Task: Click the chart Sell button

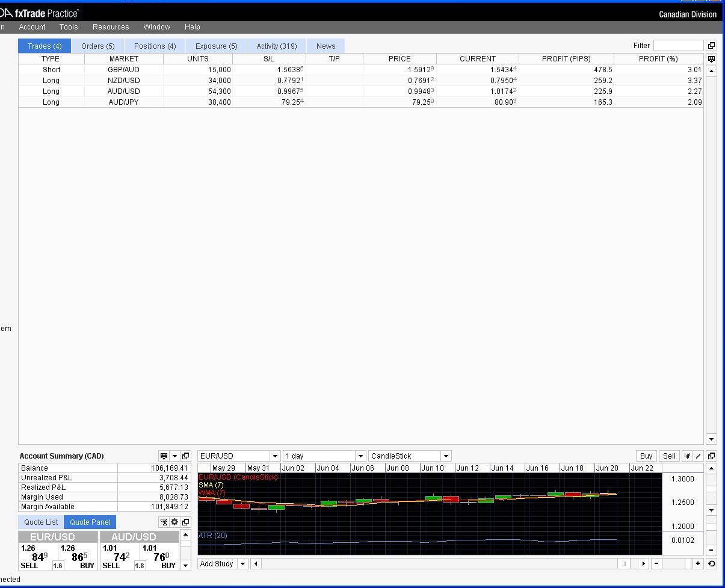Action: (x=669, y=456)
